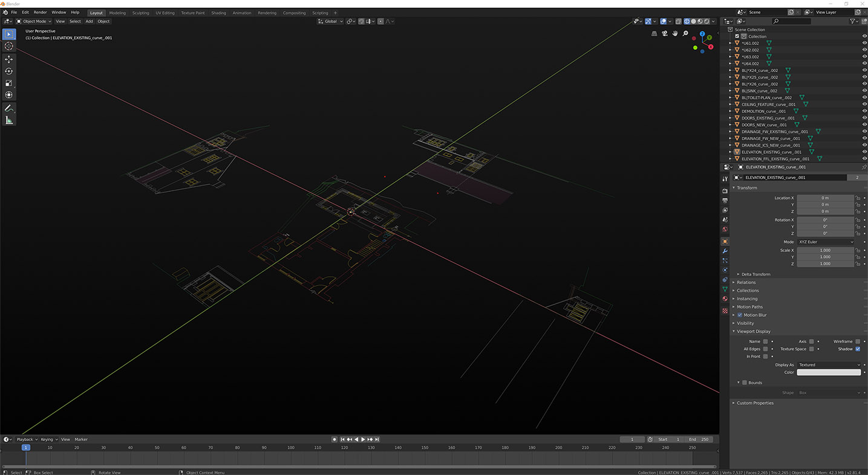868x475 pixels.
Task: Activate the Scale tool
Action: 9,83
